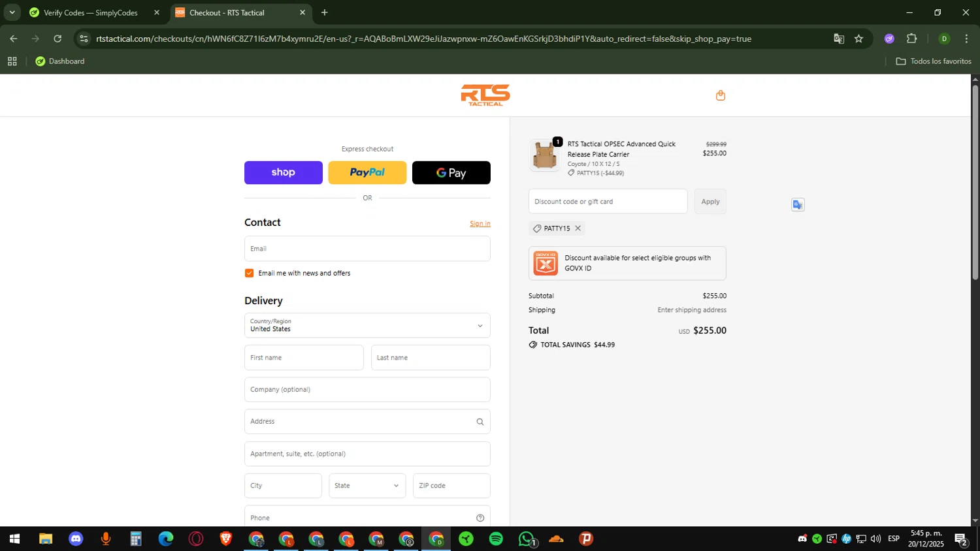Click the $255.00 total amount

710,331
